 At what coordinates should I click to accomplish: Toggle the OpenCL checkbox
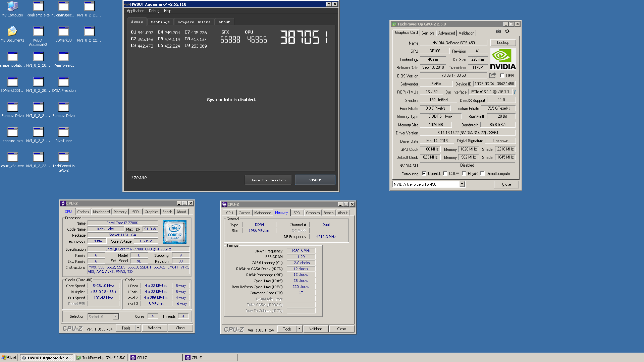coord(424,174)
